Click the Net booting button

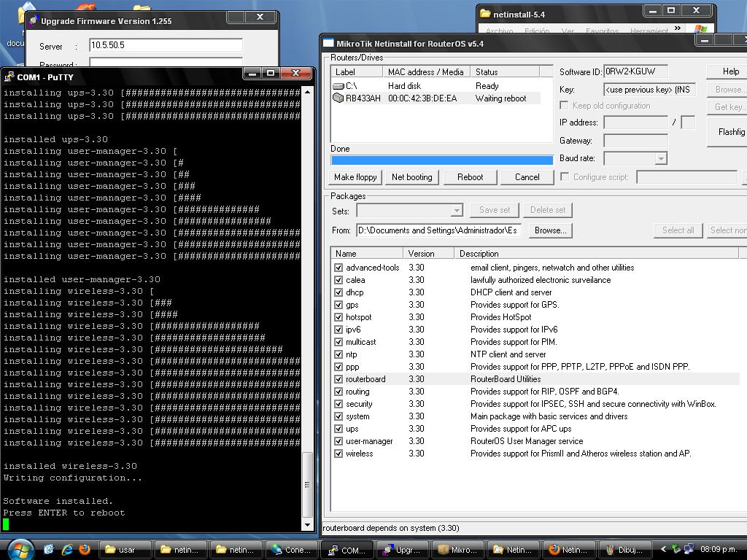click(x=411, y=177)
